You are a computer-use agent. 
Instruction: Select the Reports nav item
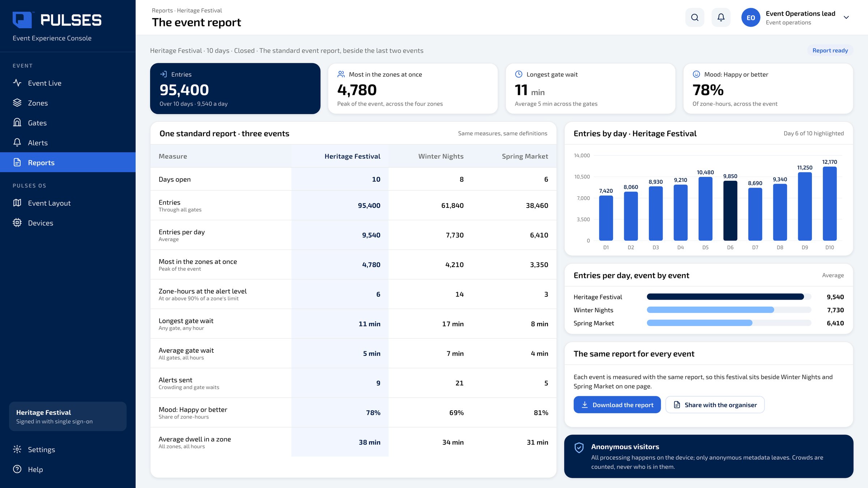click(x=68, y=162)
